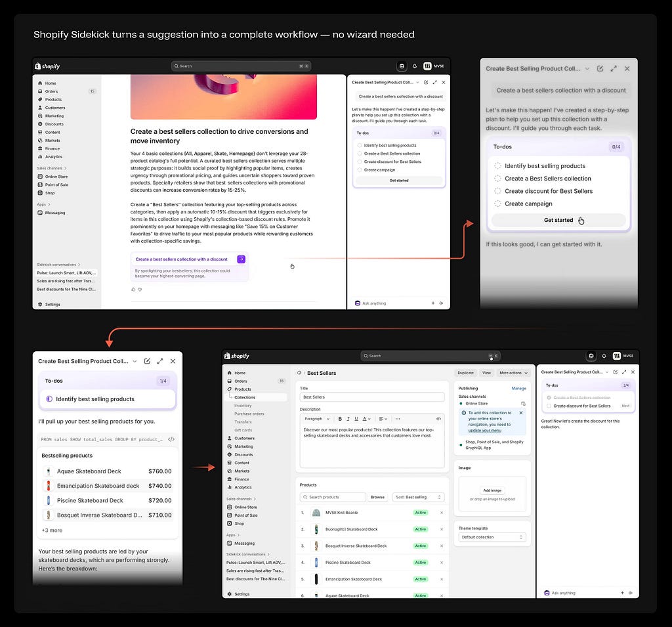Click plus icon in top-left window Ask anything bar
672x627 pixels.
(x=433, y=303)
